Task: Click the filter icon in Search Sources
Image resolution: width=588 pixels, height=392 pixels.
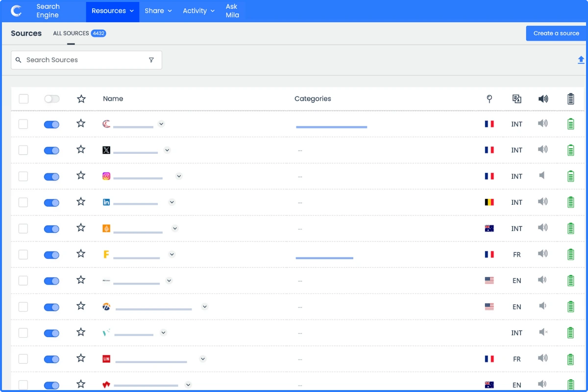Action: 151,60
